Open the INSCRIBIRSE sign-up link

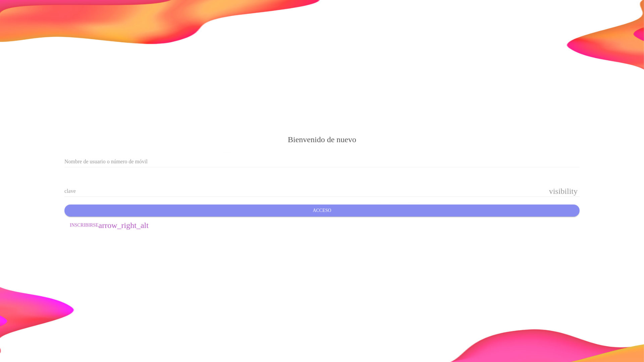coord(84,225)
